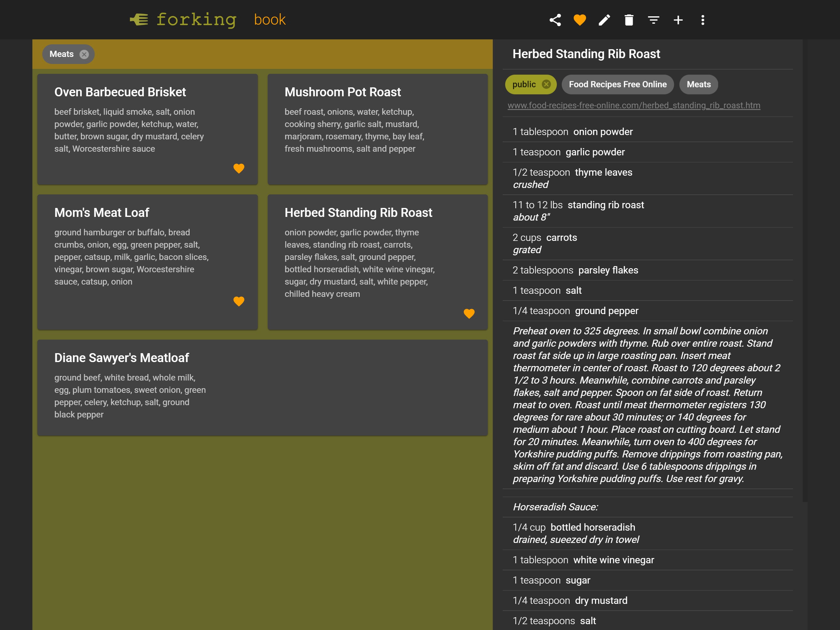The width and height of the screenshot is (840, 630).
Task: Open the filter list icon
Action: coord(653,20)
